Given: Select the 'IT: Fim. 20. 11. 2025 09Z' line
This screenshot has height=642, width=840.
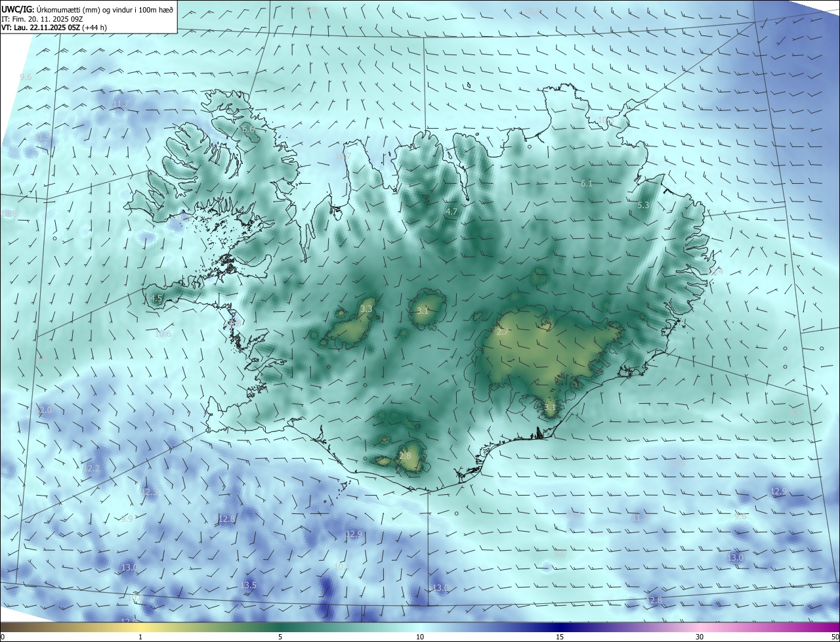Looking at the screenshot, I should [43, 18].
